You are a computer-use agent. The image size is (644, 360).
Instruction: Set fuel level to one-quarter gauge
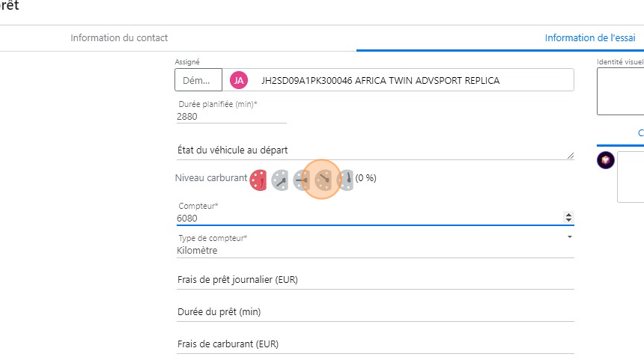click(x=280, y=180)
